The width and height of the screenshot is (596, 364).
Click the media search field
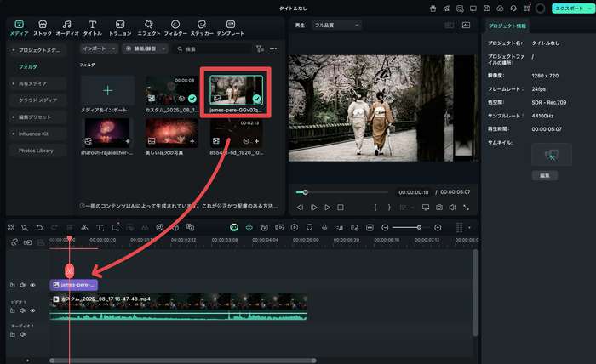coord(213,49)
